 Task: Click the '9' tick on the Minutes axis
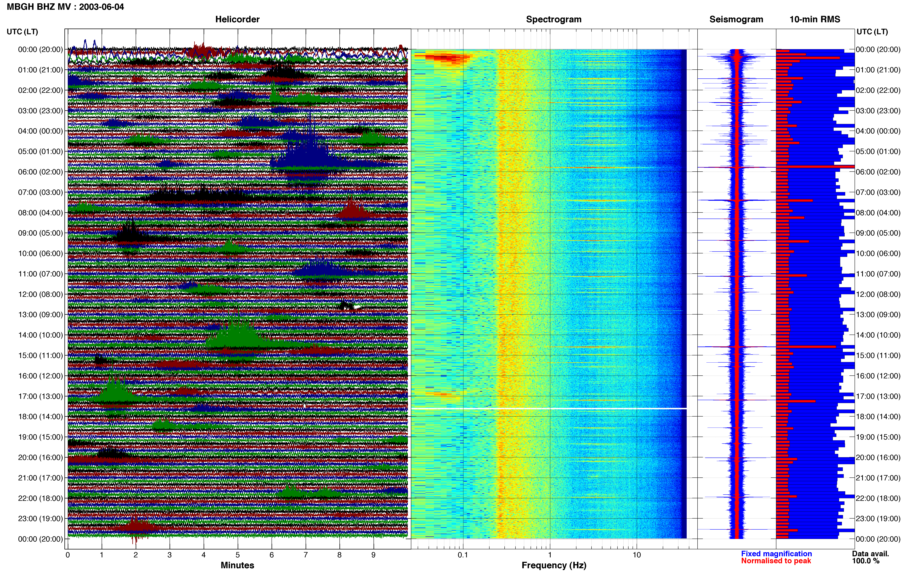coord(373,555)
